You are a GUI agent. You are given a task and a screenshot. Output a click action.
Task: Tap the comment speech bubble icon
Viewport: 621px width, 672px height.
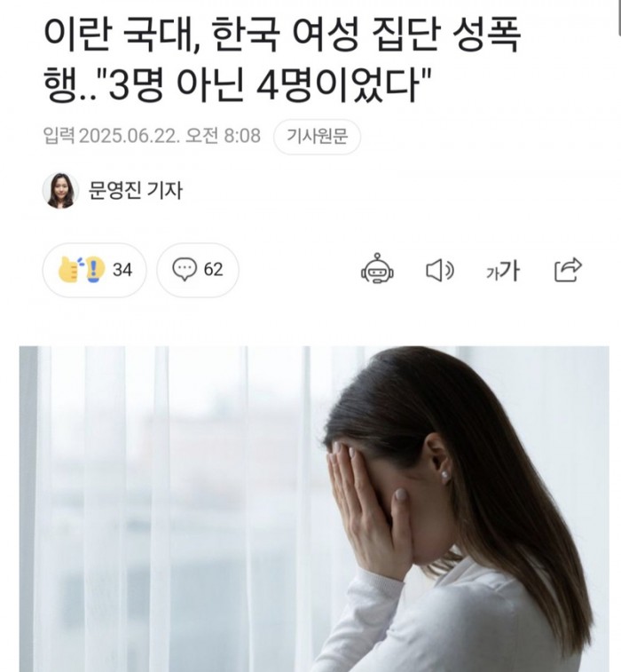185,269
